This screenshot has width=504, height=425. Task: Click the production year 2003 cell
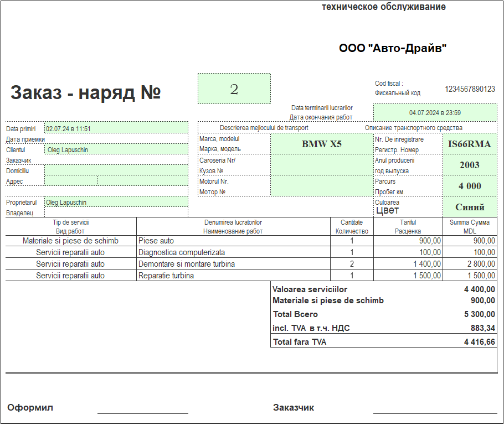pos(469,165)
